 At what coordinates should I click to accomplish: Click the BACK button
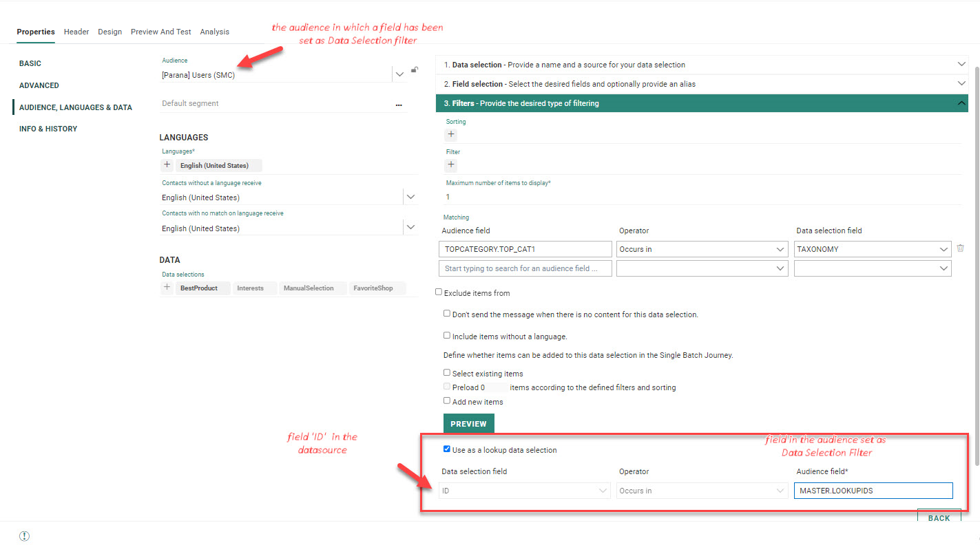point(939,517)
